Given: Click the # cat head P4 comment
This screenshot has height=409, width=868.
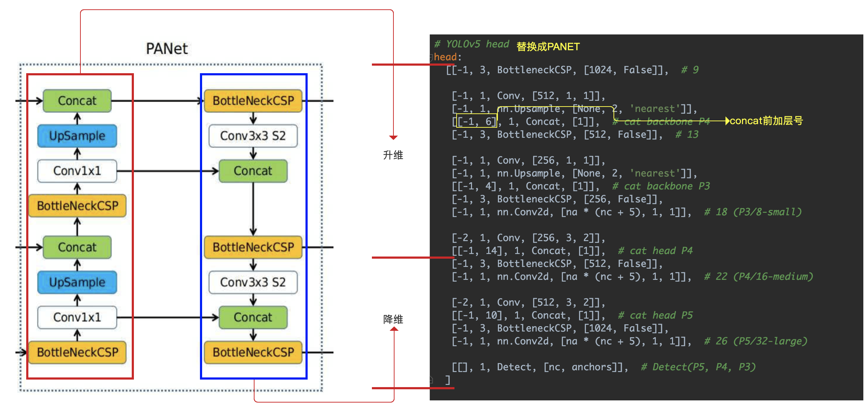Looking at the screenshot, I should coord(655,251).
